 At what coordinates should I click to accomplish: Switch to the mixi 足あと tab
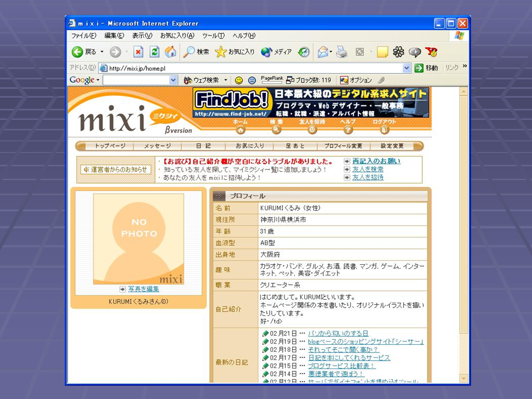[295, 146]
